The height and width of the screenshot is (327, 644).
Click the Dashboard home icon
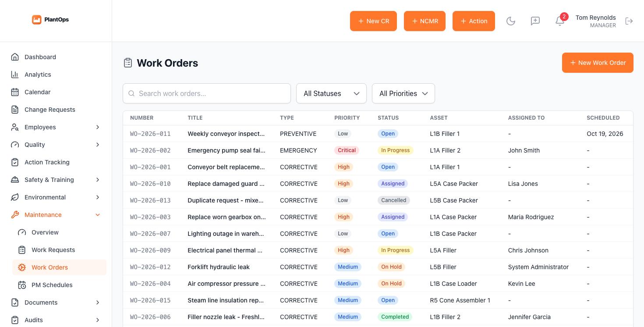click(x=15, y=57)
